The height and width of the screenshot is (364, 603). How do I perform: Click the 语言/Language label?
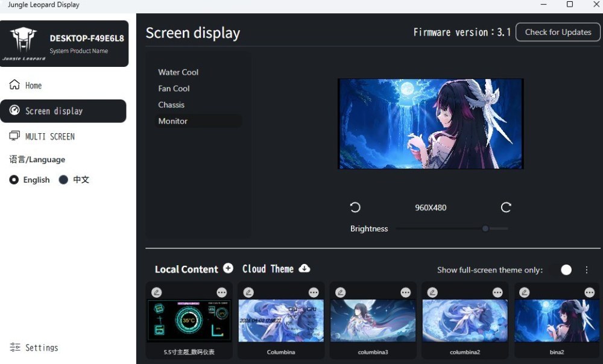[x=37, y=159]
